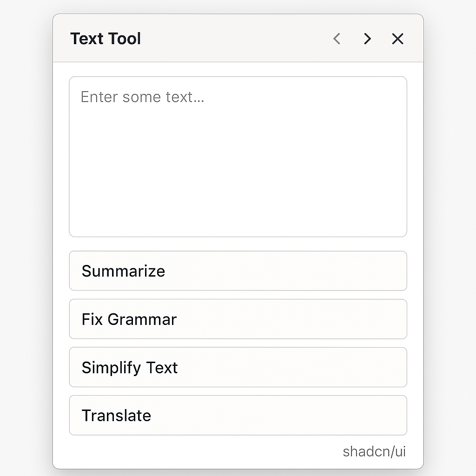Select the Simplify Text option
Screen dimensions: 476x476
(x=238, y=367)
